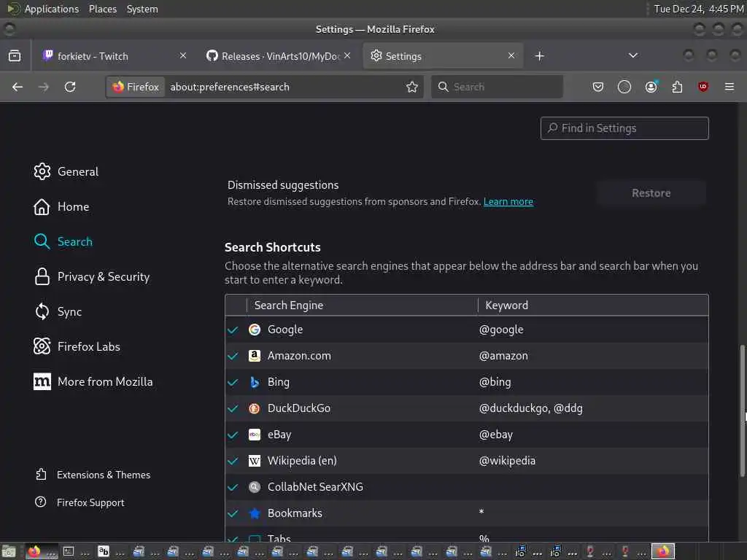Go to Home settings category
747x560 pixels.
(61, 206)
